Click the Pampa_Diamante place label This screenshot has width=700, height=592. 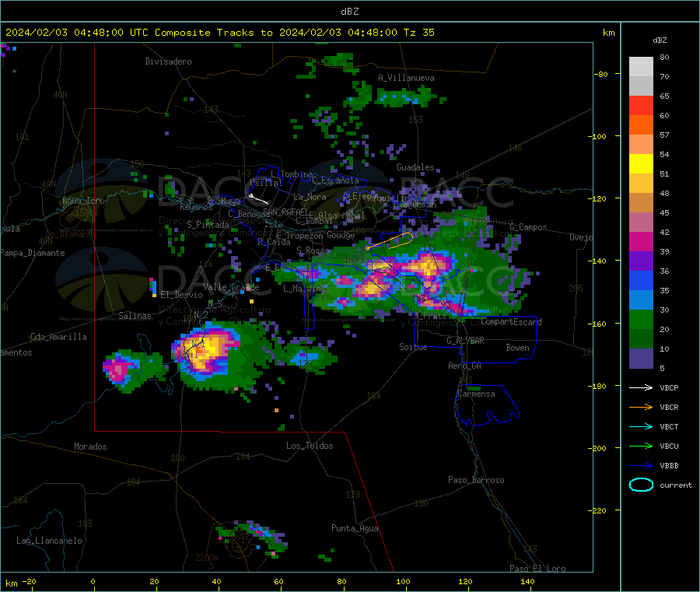[x=32, y=253]
